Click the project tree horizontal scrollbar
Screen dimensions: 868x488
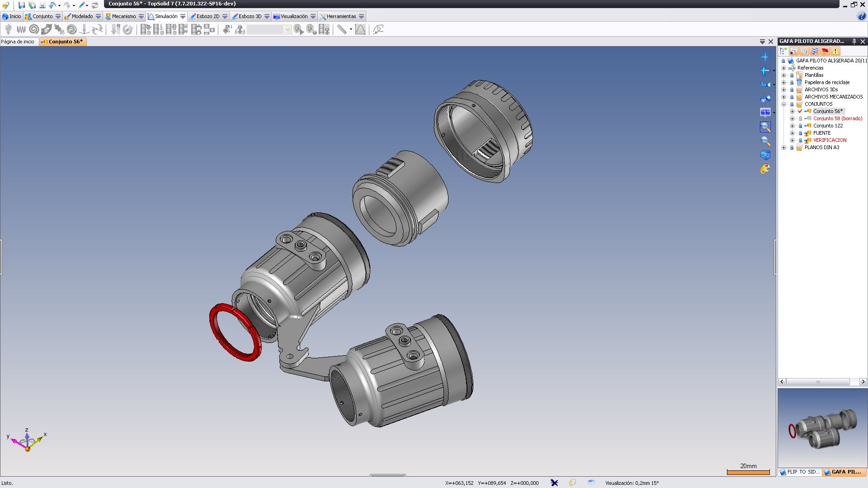822,382
